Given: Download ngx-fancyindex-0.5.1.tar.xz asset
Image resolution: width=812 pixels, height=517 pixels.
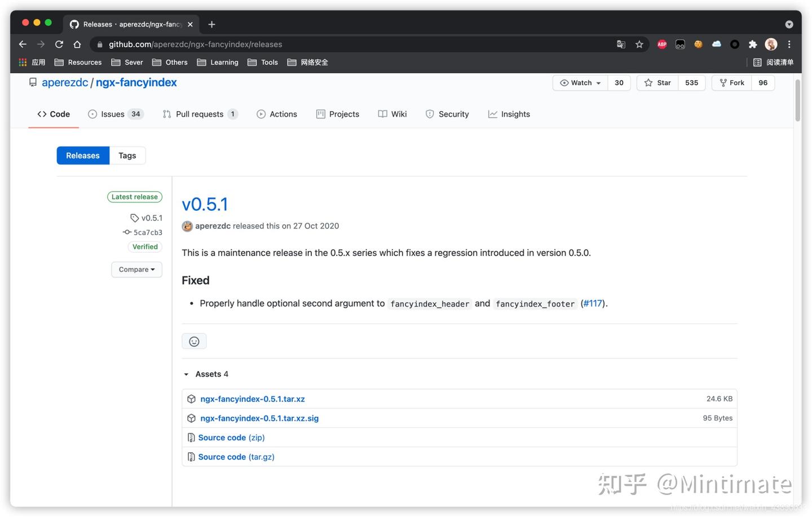Looking at the screenshot, I should 252,399.
